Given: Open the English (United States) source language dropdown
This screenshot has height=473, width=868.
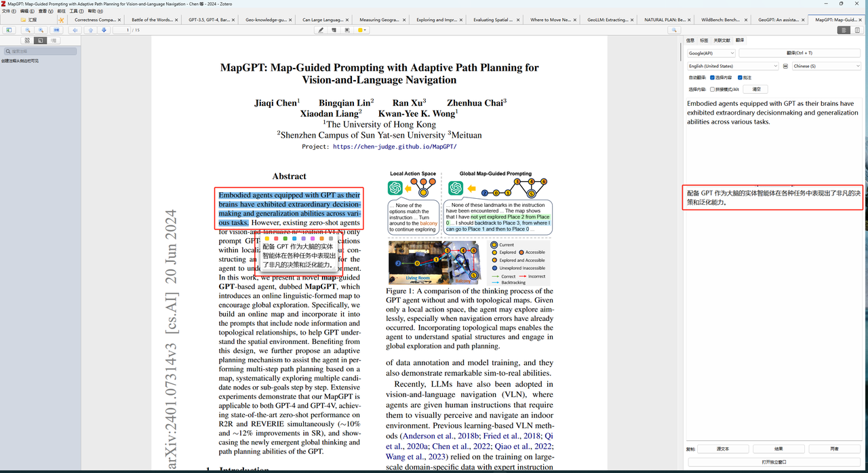Looking at the screenshot, I should (x=733, y=66).
